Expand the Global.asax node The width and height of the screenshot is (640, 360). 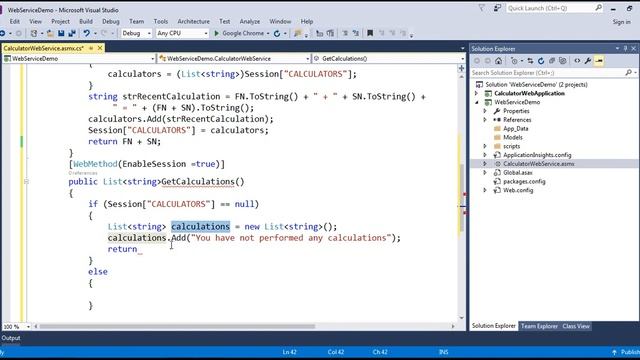click(x=485, y=173)
